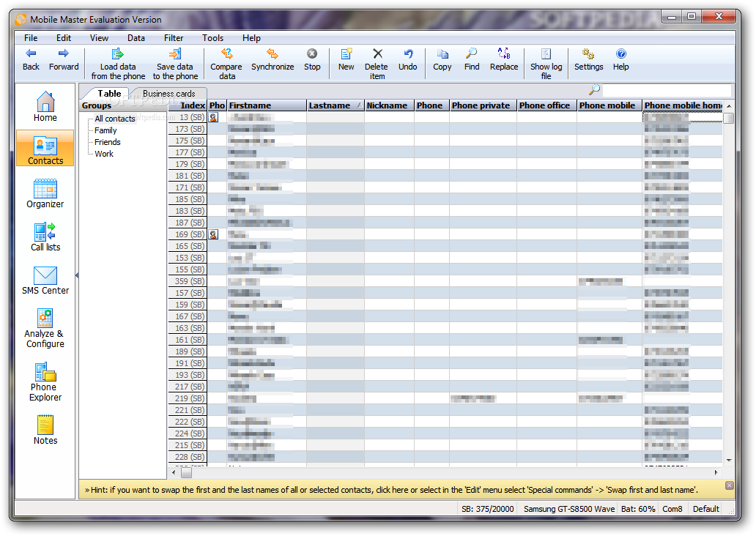756x536 pixels.
Task: Collapse the sidebar with splitter arrow
Action: click(77, 275)
